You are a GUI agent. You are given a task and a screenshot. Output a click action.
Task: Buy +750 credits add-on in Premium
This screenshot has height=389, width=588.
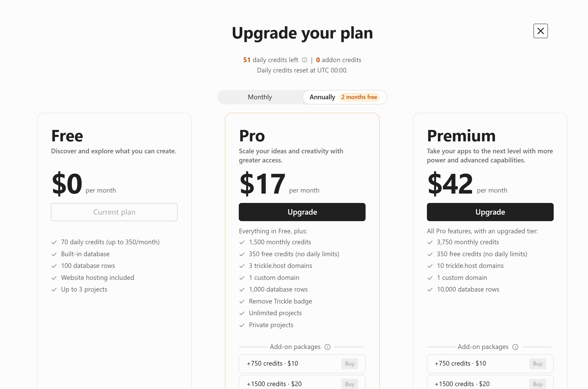[x=537, y=364]
